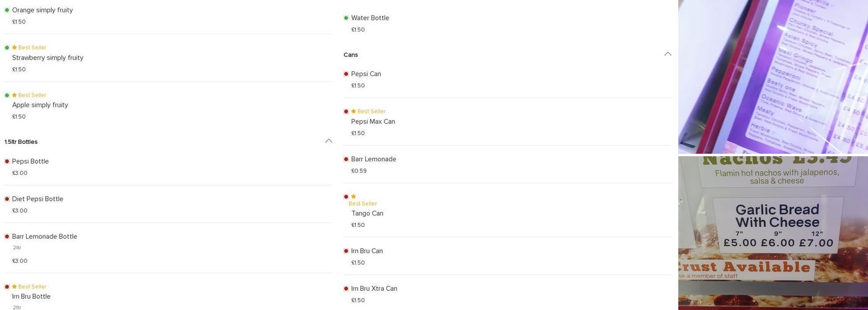The image size is (868, 310).
Task: Select the Irn Bru Xtra Can item
Action: [x=374, y=289]
